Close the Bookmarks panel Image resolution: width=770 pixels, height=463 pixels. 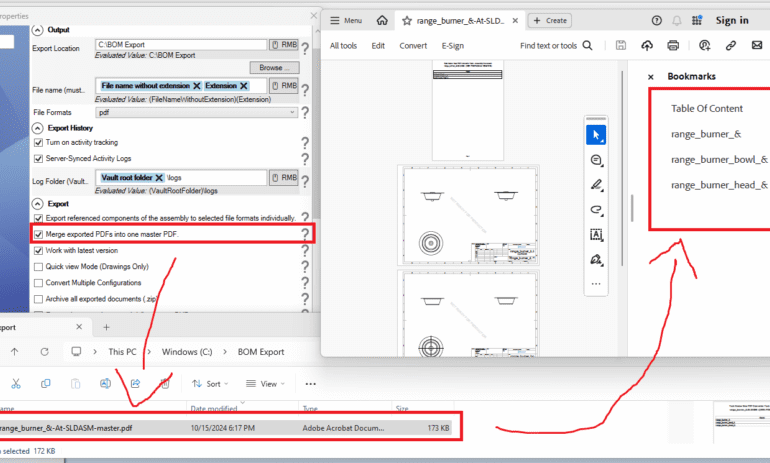click(651, 77)
